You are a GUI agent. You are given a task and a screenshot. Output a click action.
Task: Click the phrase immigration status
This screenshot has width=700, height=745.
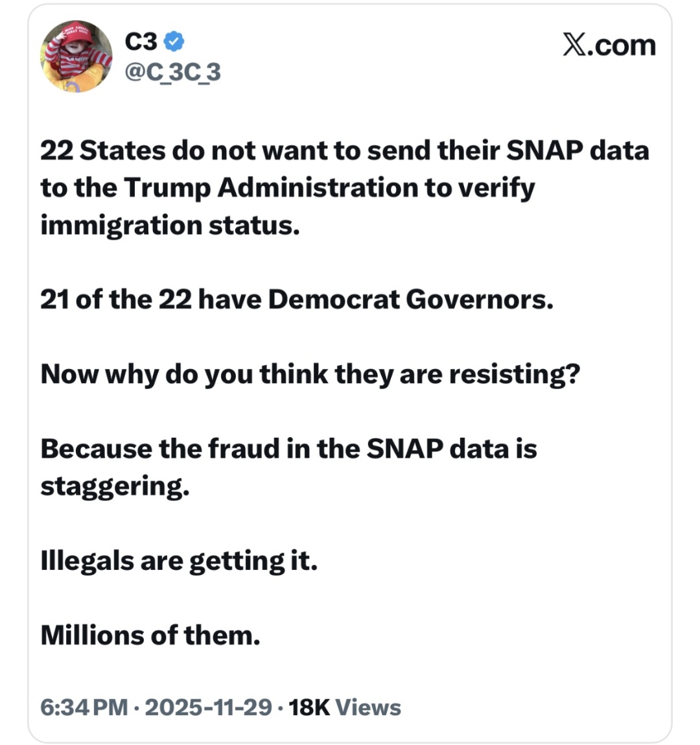click(x=170, y=226)
